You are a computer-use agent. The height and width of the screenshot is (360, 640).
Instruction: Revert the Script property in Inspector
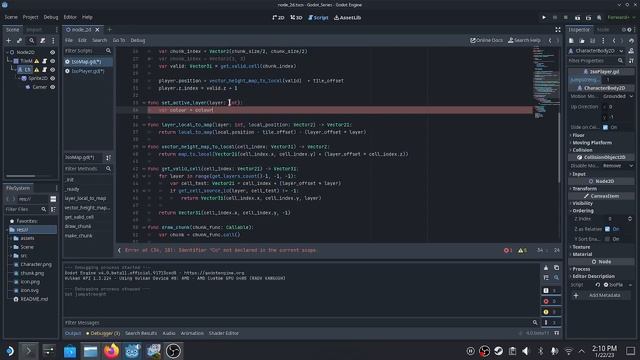click(598, 285)
